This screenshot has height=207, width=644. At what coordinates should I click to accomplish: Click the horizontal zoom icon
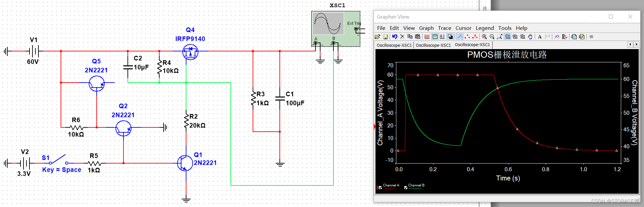pyautogui.click(x=515, y=37)
